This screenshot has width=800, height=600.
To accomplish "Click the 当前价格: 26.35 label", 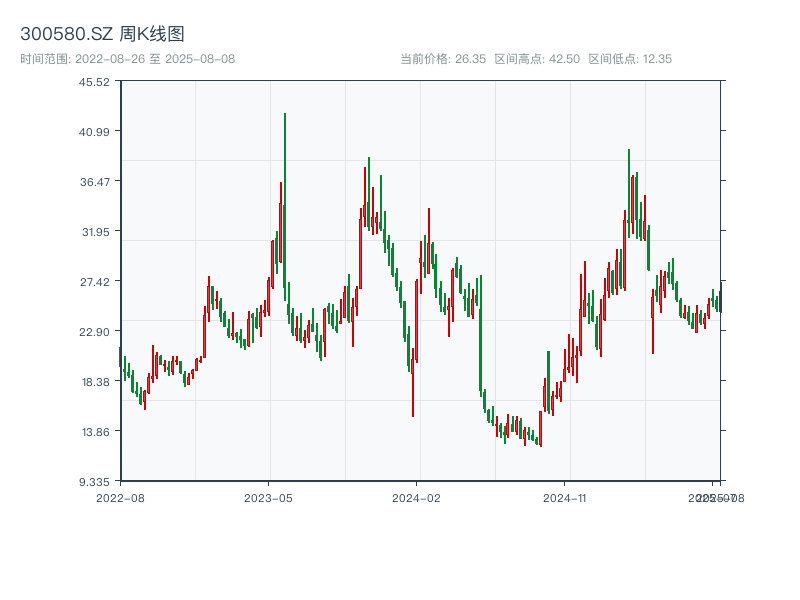I will pos(443,59).
